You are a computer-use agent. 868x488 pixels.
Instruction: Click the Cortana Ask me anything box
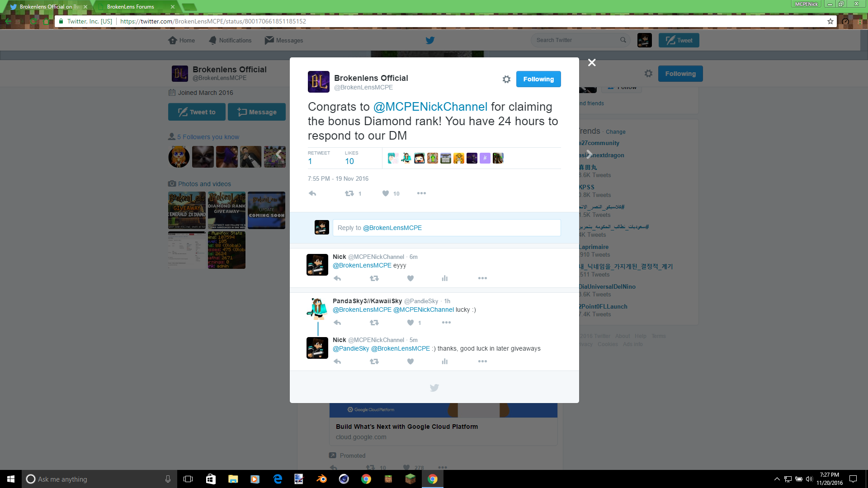click(x=99, y=479)
